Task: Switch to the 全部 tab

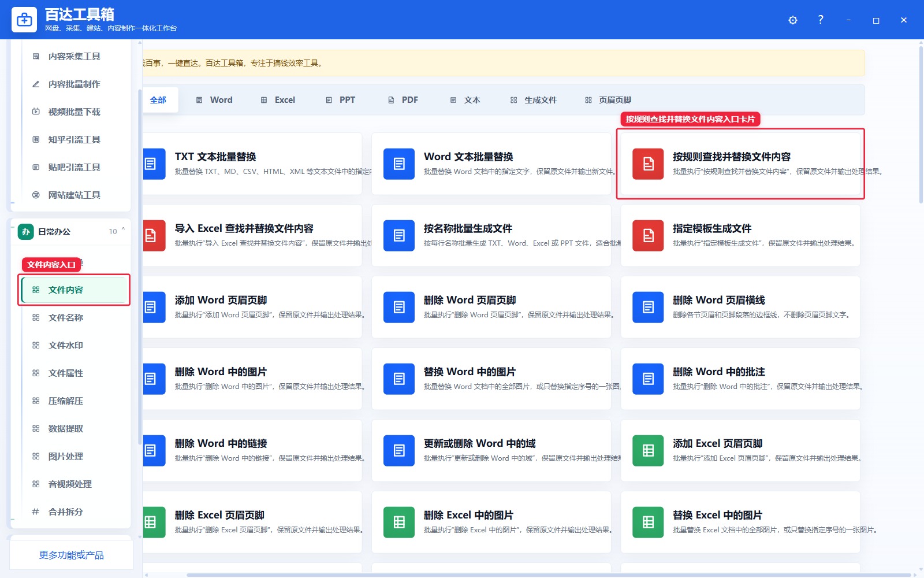Action: [160, 100]
